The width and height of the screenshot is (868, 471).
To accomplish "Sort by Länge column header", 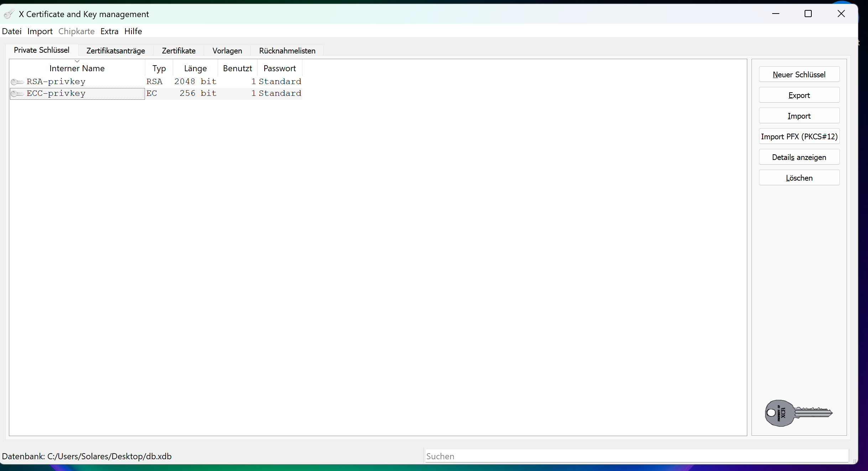I will [x=195, y=68].
